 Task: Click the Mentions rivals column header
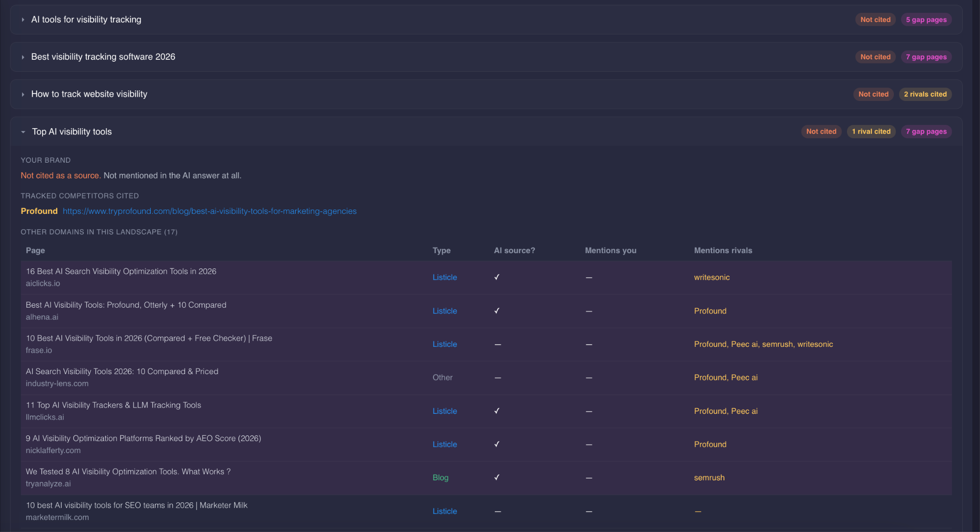(x=723, y=250)
